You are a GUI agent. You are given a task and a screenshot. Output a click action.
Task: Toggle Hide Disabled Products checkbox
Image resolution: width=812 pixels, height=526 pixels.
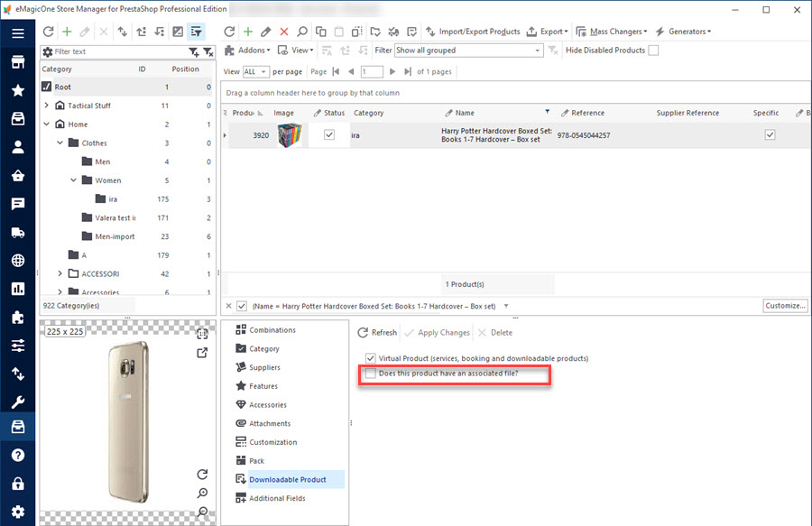(653, 51)
